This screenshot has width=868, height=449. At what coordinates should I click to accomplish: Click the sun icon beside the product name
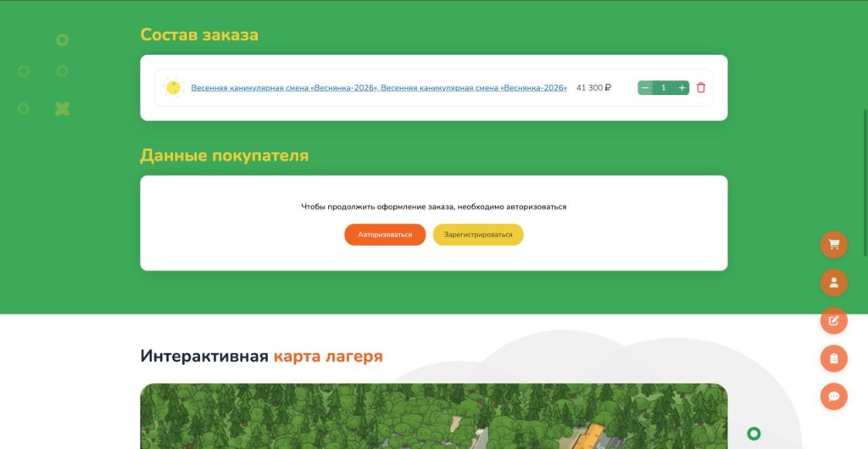(x=173, y=87)
